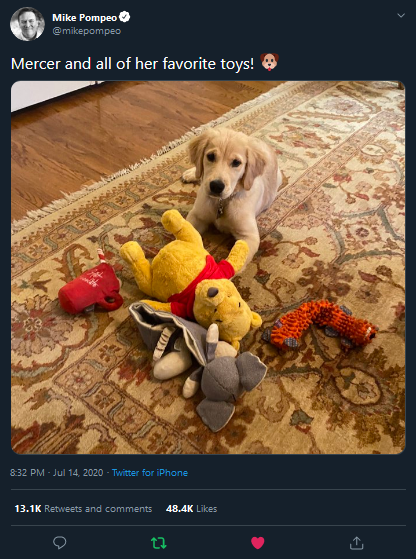Visit the @mikepompeo handle
The width and height of the screenshot is (416, 559).
point(87,31)
